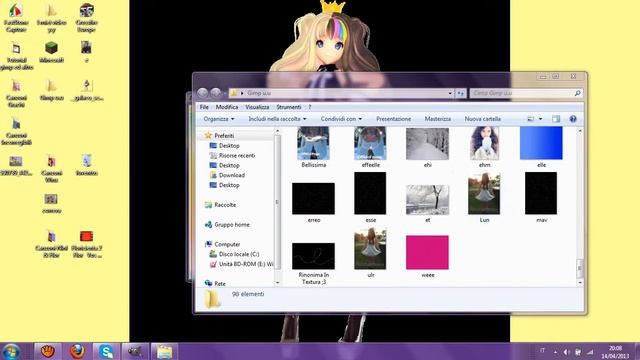
Task: Select the snowy ehi image
Action: [427, 147]
